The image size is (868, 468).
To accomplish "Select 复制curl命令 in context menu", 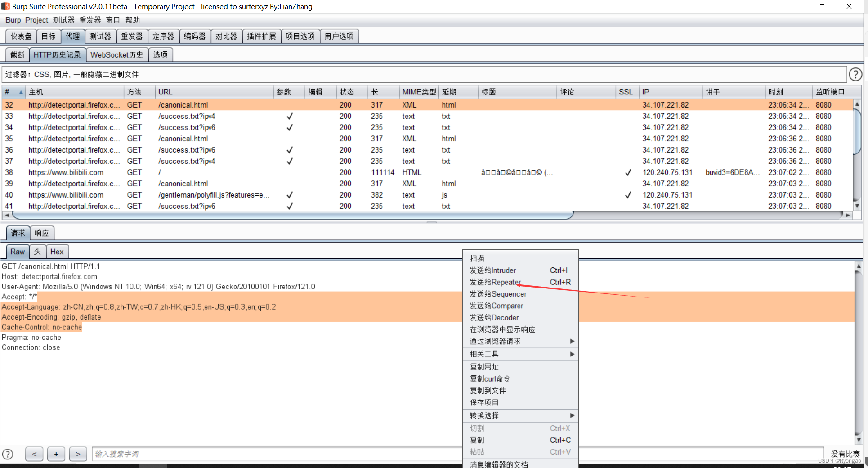I will [520, 379].
